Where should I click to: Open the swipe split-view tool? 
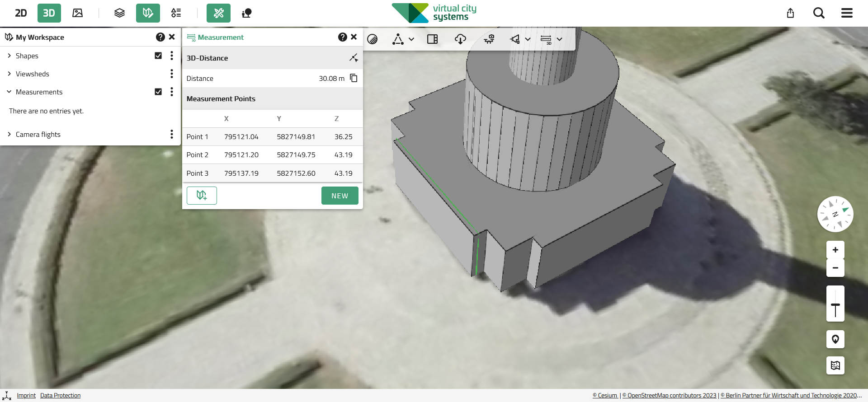tap(433, 39)
